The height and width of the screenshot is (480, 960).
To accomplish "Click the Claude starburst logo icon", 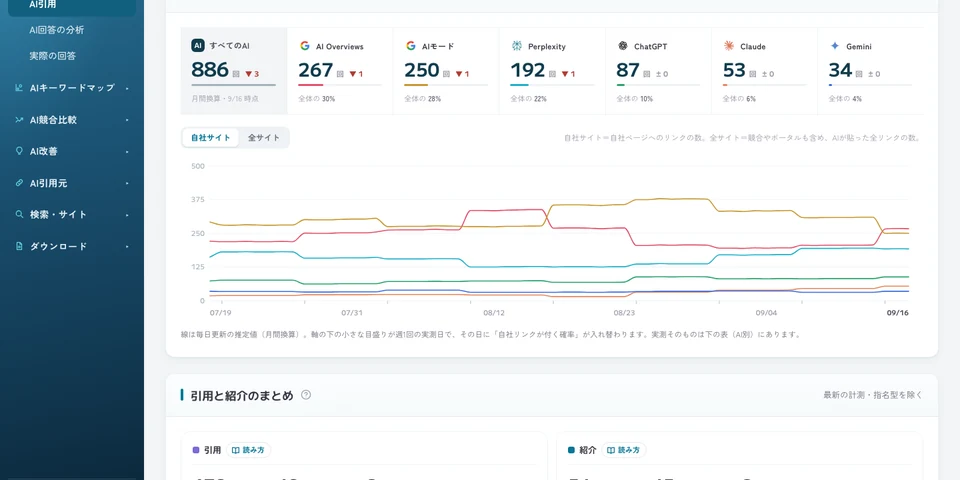I will (x=729, y=46).
